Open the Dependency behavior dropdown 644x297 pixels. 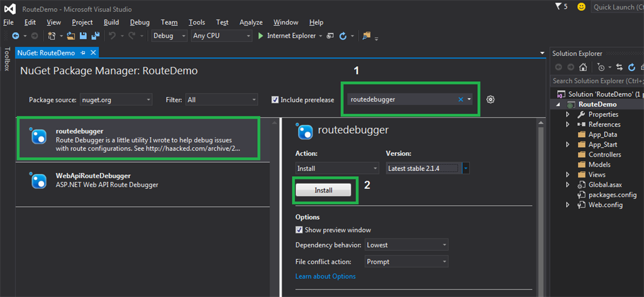click(406, 245)
